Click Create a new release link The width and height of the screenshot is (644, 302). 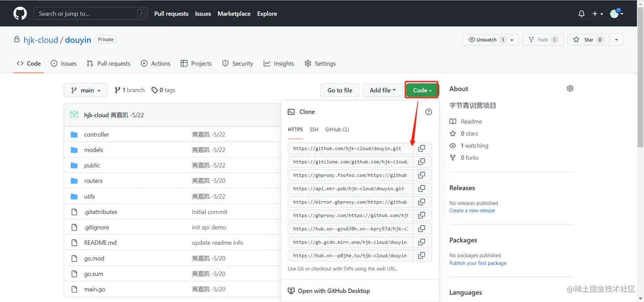(x=472, y=211)
